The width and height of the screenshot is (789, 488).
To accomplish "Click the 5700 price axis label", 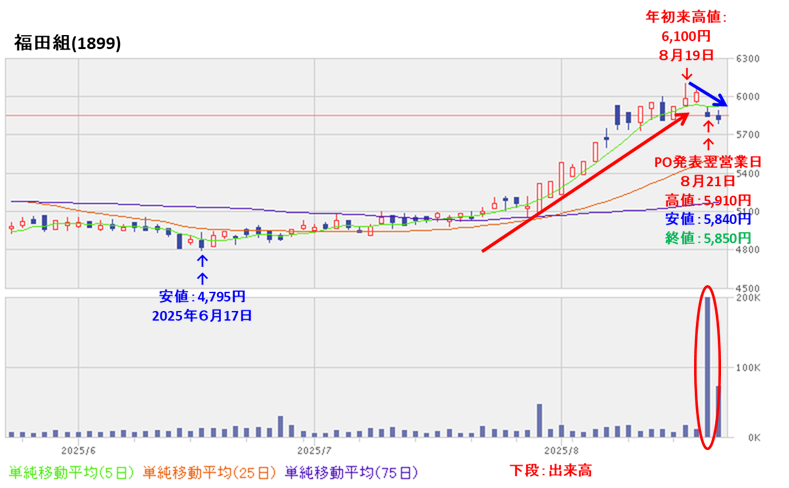I will coord(748,135).
